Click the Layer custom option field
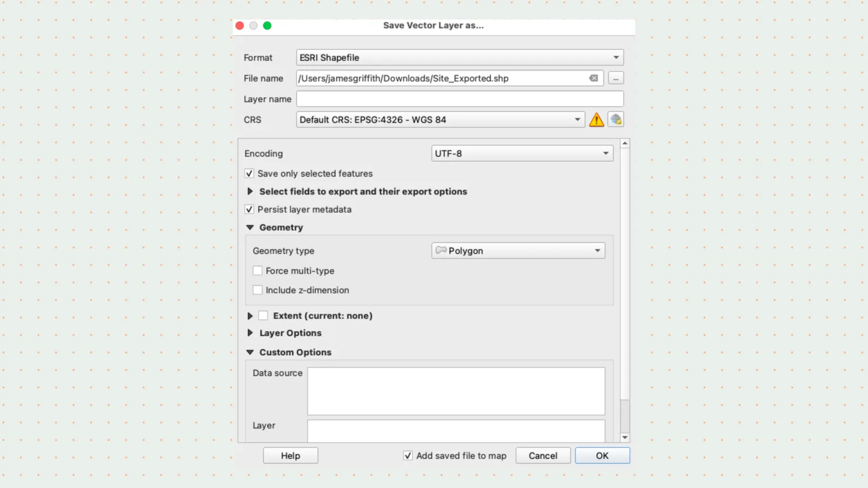 [x=456, y=431]
